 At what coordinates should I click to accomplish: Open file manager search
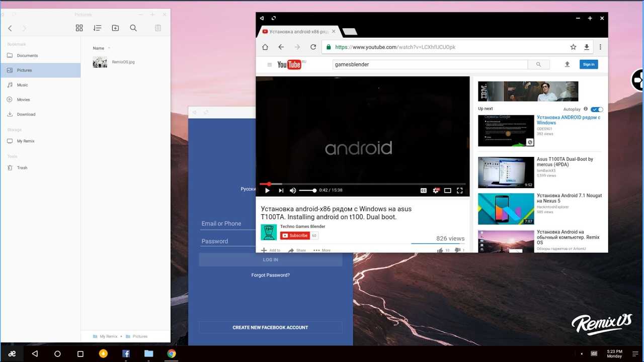(x=133, y=28)
